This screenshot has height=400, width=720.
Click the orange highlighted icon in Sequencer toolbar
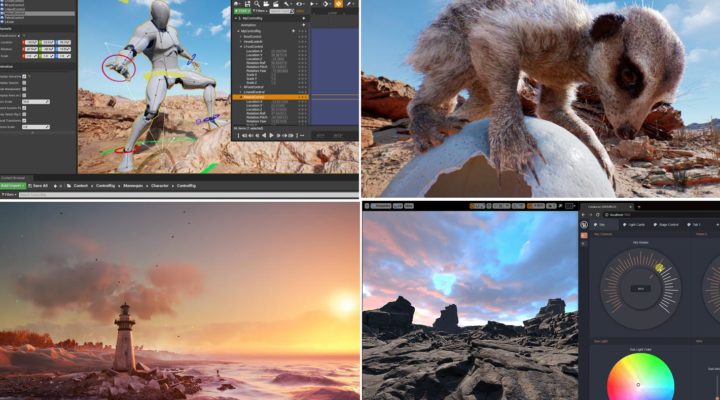[338, 4]
